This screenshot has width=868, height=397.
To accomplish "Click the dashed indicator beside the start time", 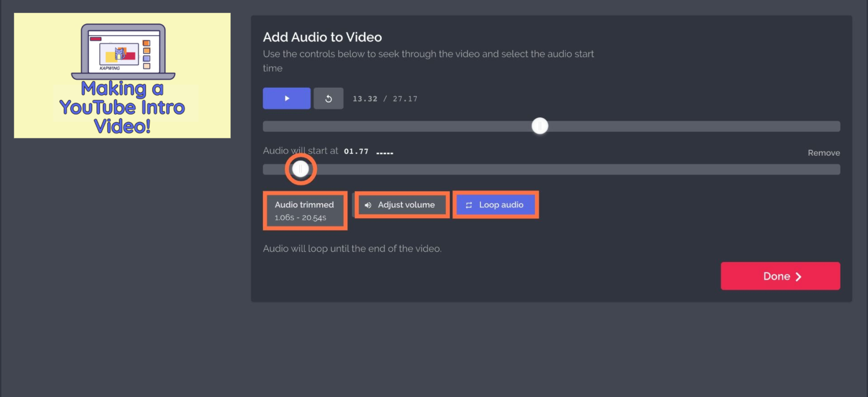I will (x=384, y=153).
